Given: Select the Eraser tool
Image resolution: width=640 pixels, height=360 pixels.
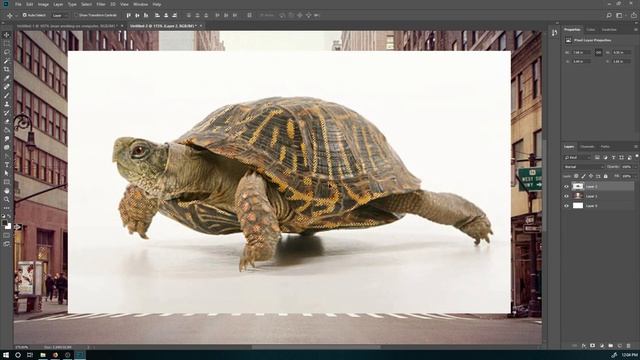Looking at the screenshot, I should (x=6, y=121).
